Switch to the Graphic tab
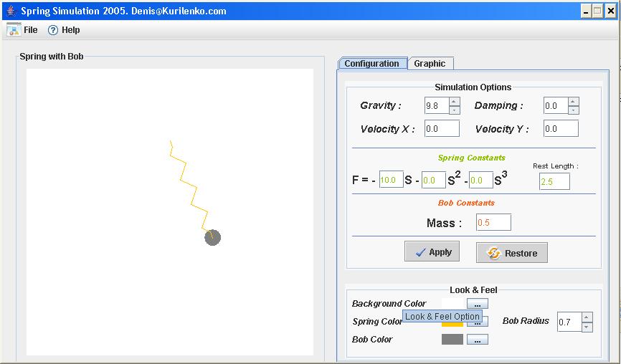This screenshot has height=364, width=621. click(x=430, y=64)
